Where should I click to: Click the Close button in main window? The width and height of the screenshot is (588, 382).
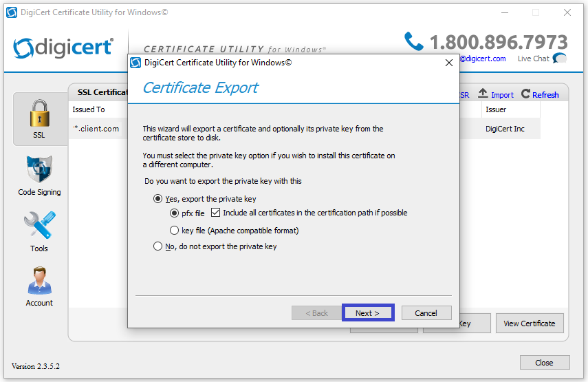(x=545, y=363)
